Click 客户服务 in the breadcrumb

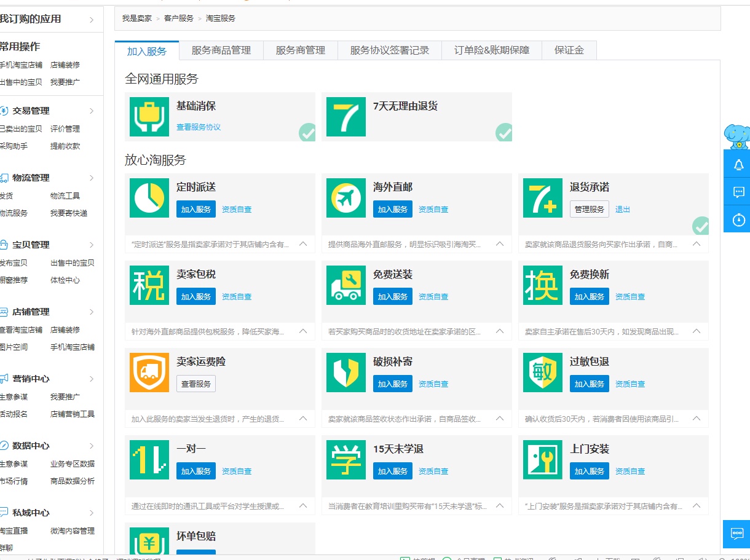pyautogui.click(x=178, y=18)
